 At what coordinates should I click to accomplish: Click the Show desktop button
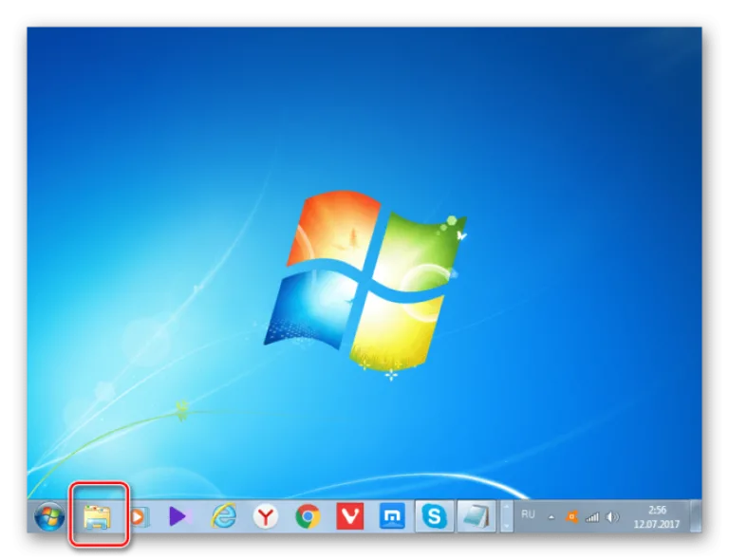[x=696, y=516]
